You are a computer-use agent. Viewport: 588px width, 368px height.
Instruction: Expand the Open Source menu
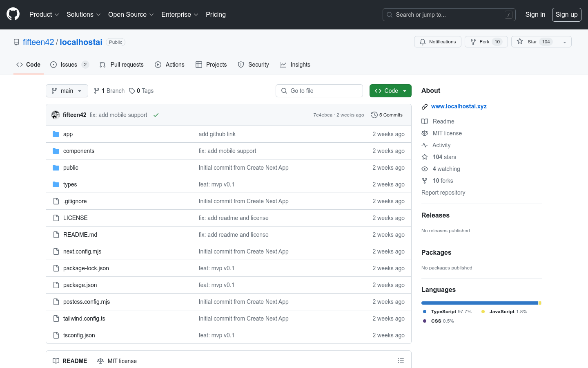pyautogui.click(x=131, y=14)
